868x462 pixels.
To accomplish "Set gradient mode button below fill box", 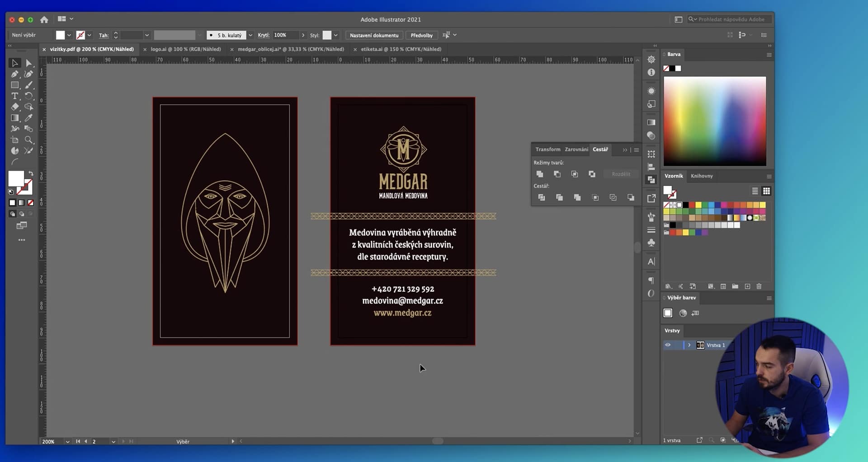I will pos(21,203).
